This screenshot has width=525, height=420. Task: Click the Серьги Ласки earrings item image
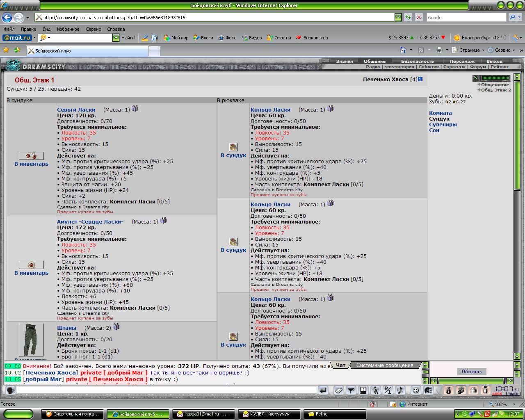click(x=31, y=156)
